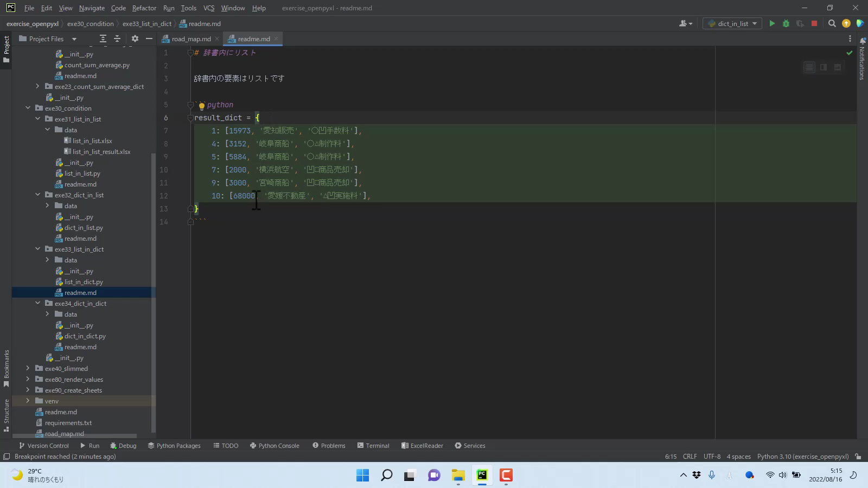Screen dimensions: 868x488
Task: Open Search Everywhere magnifier icon
Action: tap(832, 23)
